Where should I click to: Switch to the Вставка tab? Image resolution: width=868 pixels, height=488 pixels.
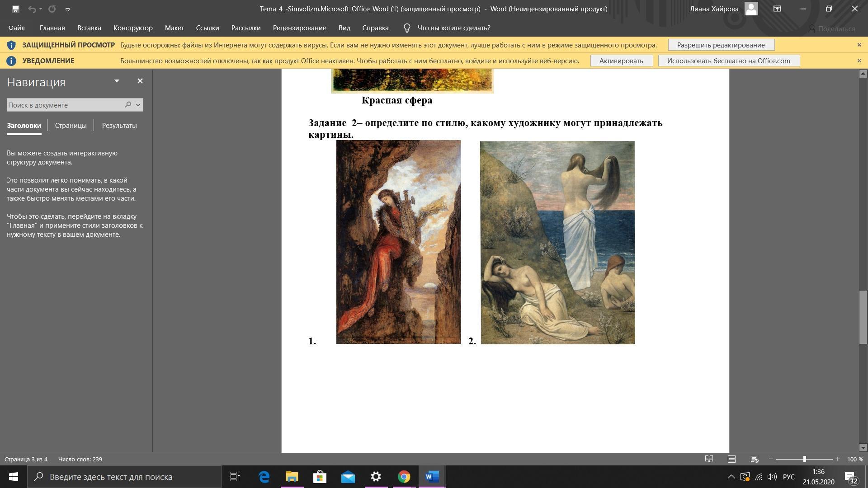89,28
